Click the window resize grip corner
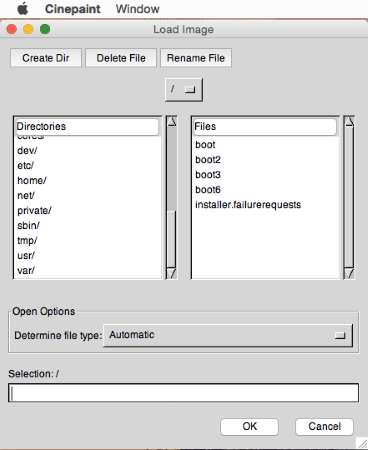The width and height of the screenshot is (368, 450). [362, 443]
